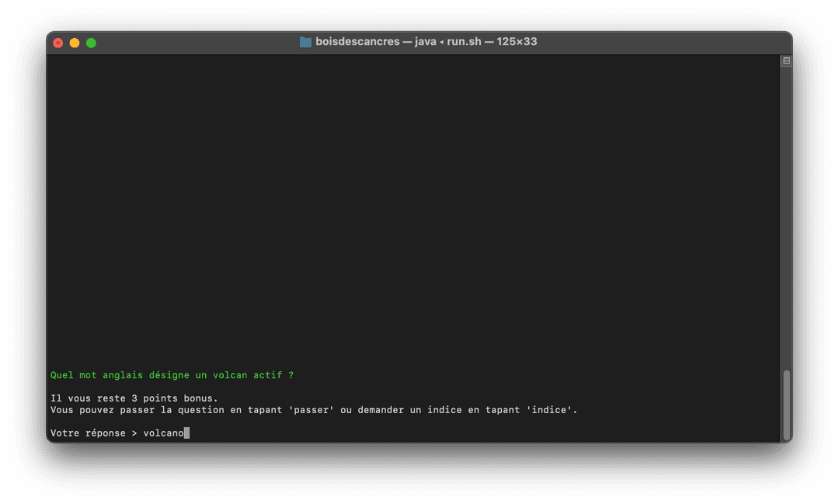Click the java label in the window title
The height and width of the screenshot is (504, 839).
click(424, 42)
